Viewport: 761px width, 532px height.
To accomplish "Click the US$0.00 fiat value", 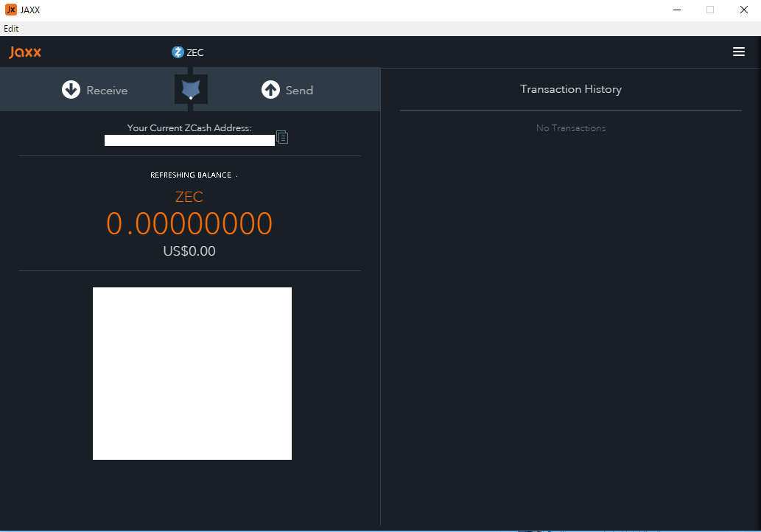I will (x=189, y=251).
